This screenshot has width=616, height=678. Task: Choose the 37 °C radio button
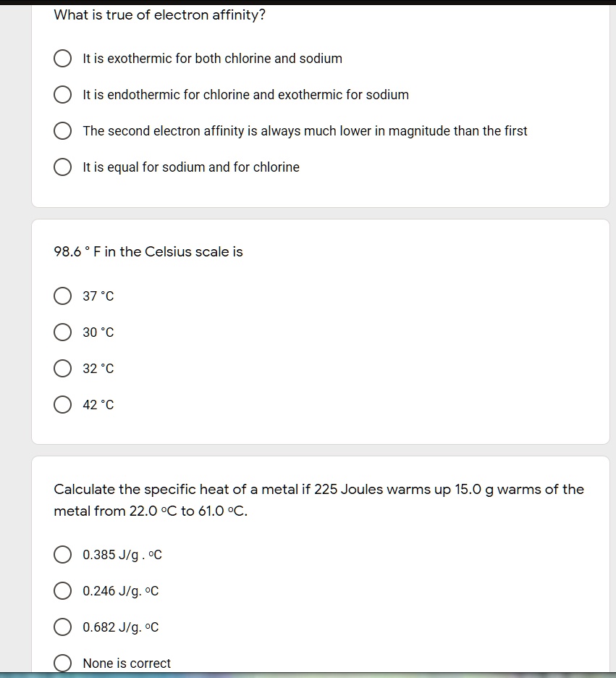[x=63, y=296]
